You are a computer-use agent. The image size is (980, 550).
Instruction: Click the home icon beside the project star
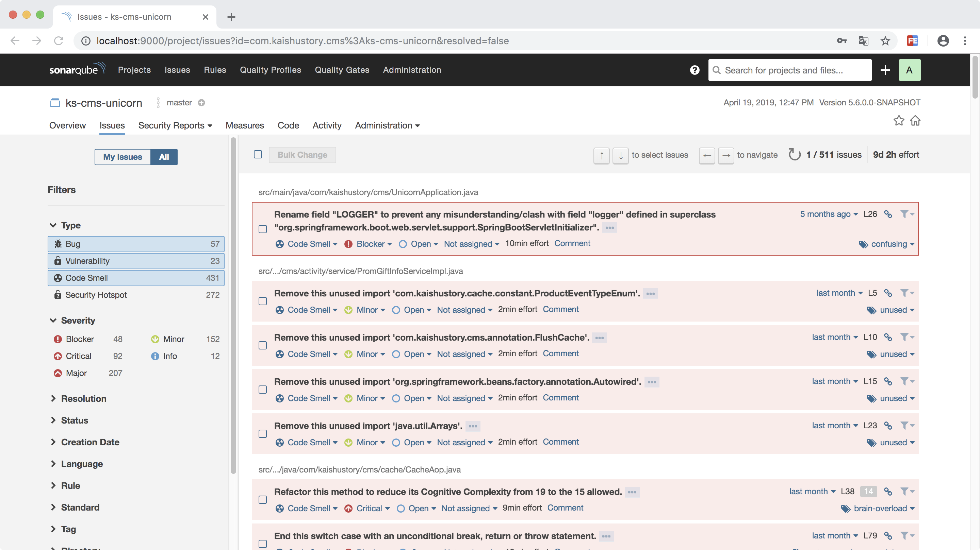tap(915, 120)
